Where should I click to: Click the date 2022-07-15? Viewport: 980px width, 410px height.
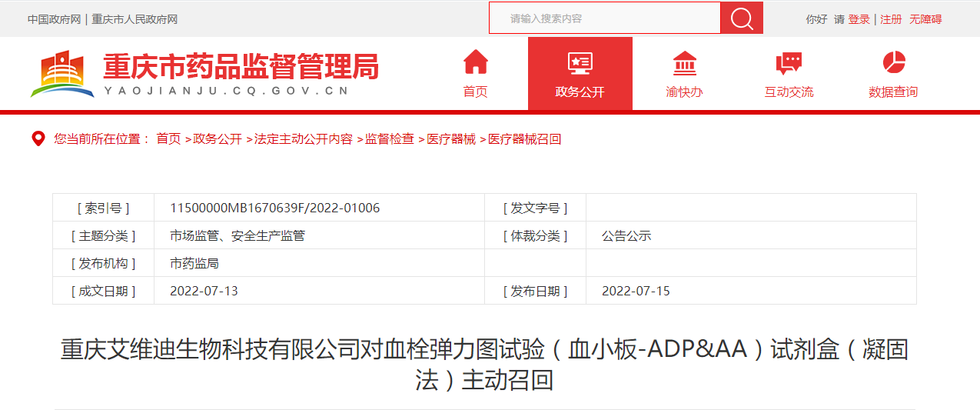point(636,291)
